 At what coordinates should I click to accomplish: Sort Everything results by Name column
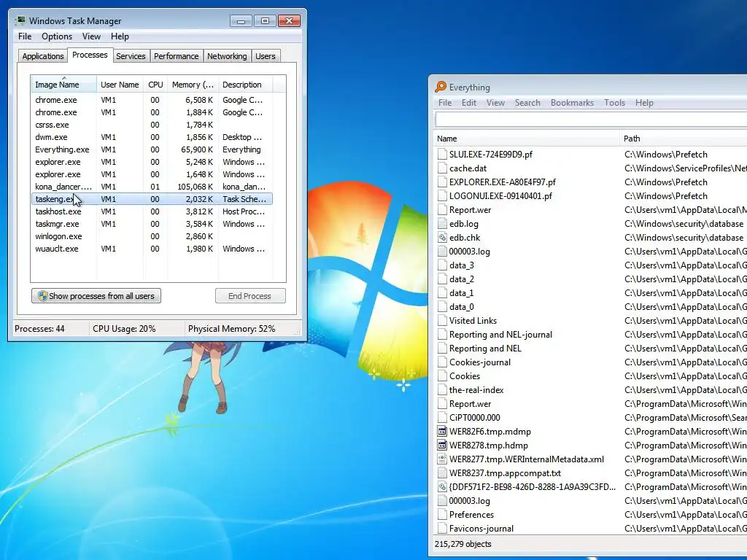(x=526, y=139)
